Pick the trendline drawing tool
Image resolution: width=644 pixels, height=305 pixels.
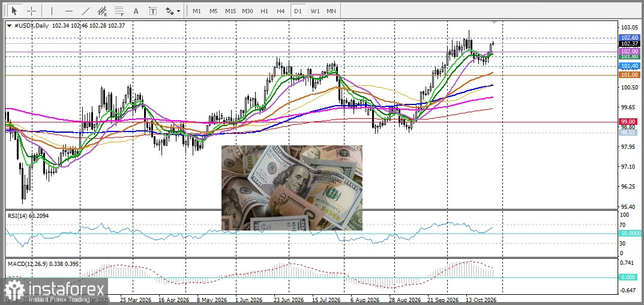point(86,11)
